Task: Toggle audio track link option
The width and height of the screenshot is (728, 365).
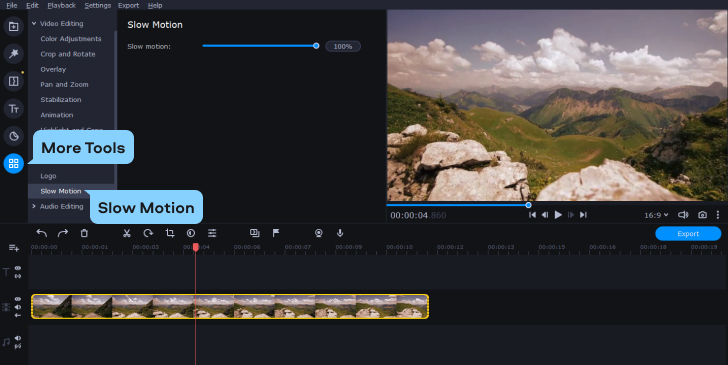Action: 18,346
